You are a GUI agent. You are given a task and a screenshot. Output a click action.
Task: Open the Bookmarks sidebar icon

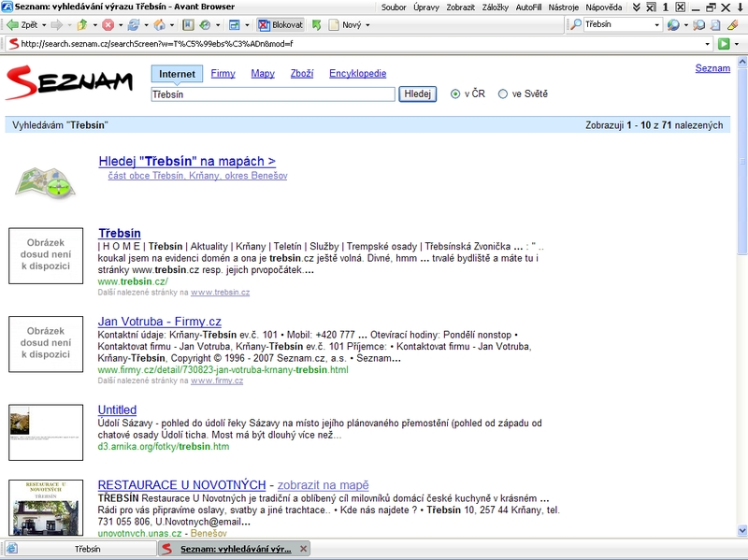189,25
